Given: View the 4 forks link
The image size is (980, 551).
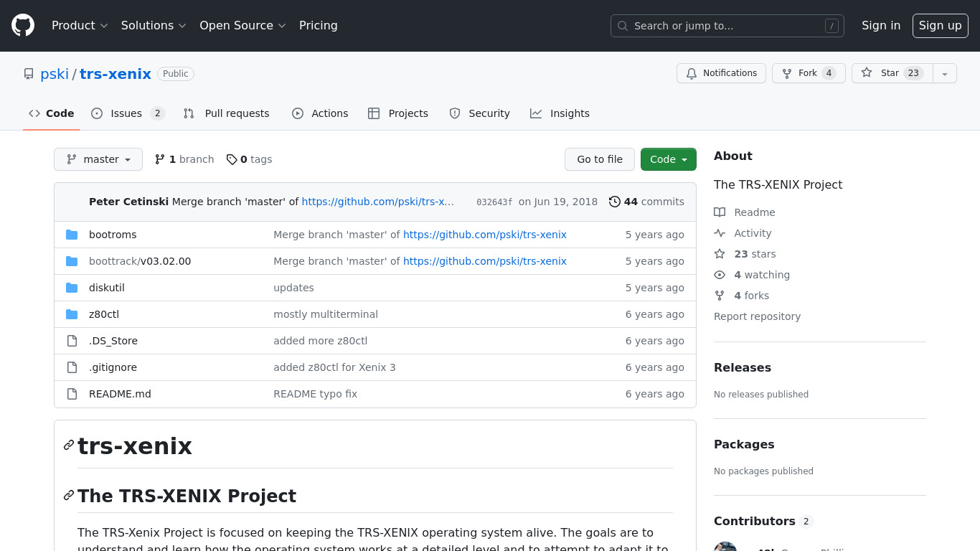Looking at the screenshot, I should pyautogui.click(x=741, y=296).
